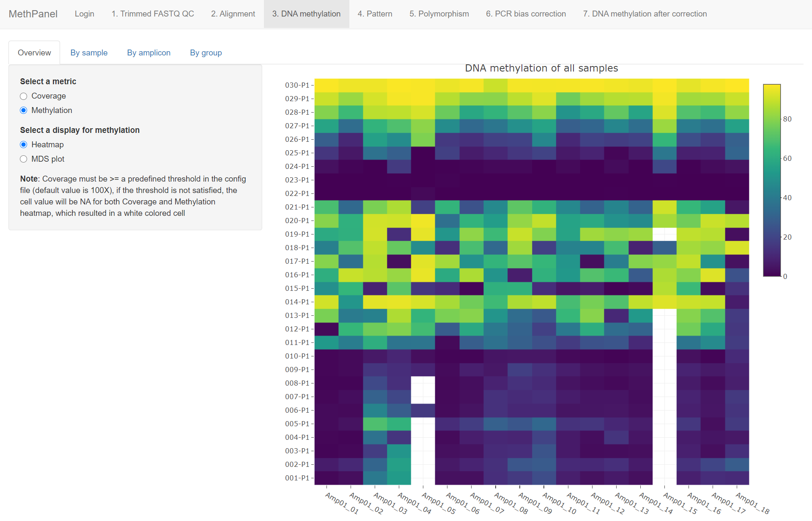Click the heatmap color scale bar
The height and width of the screenshot is (521, 812).
click(771, 180)
